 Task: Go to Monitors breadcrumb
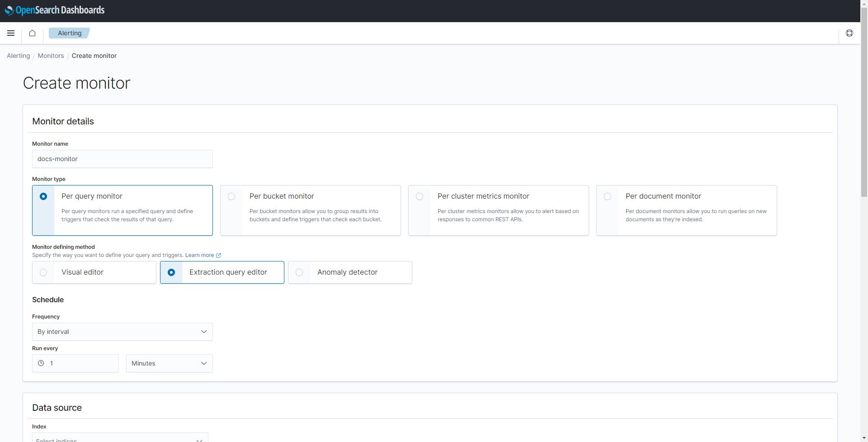51,56
